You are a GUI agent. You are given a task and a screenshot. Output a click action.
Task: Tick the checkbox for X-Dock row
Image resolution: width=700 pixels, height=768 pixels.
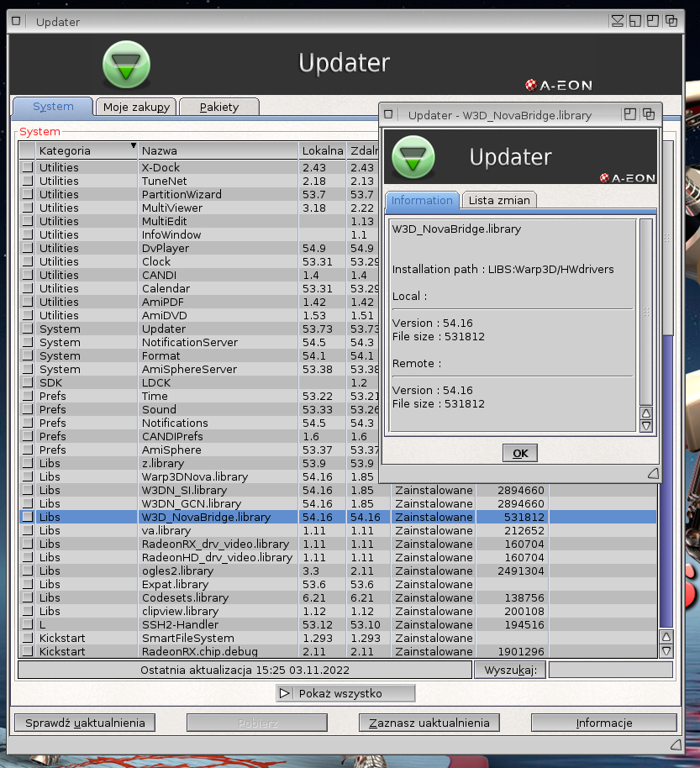tap(28, 167)
